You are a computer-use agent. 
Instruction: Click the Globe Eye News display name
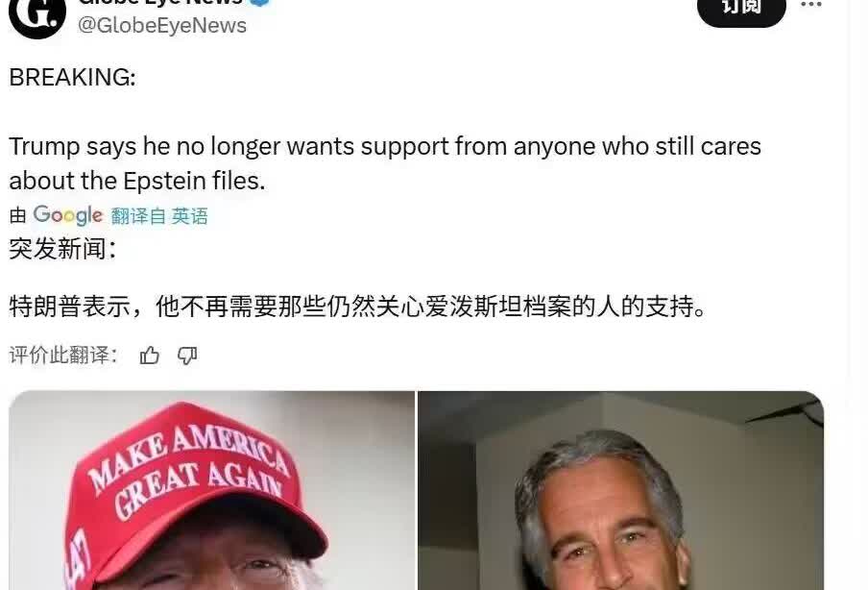pos(160,2)
